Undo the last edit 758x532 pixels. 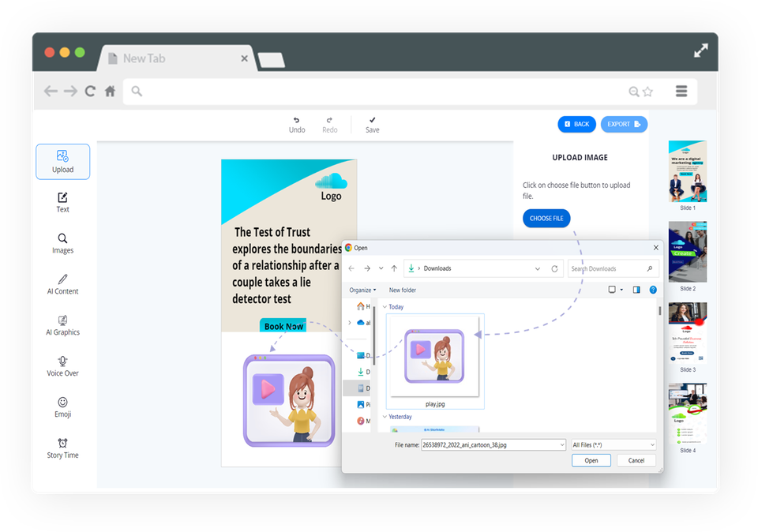pyautogui.click(x=297, y=126)
